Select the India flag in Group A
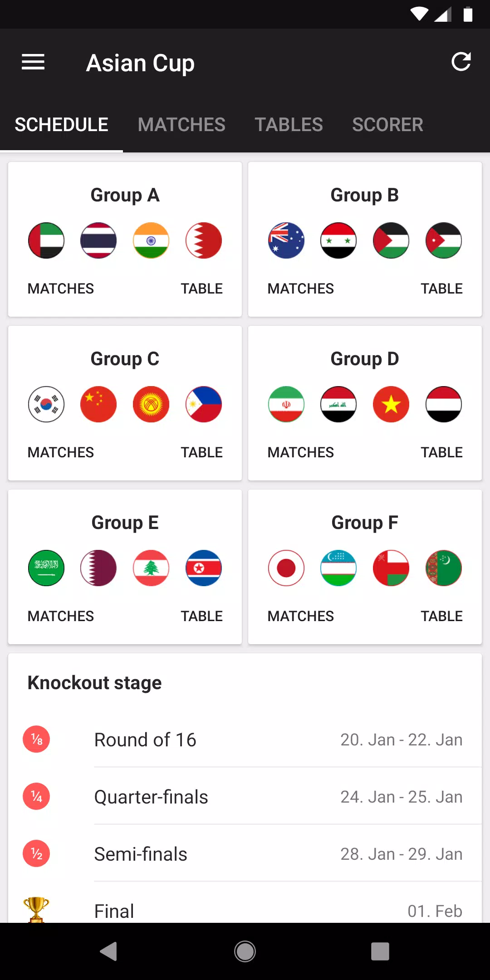 tap(151, 240)
